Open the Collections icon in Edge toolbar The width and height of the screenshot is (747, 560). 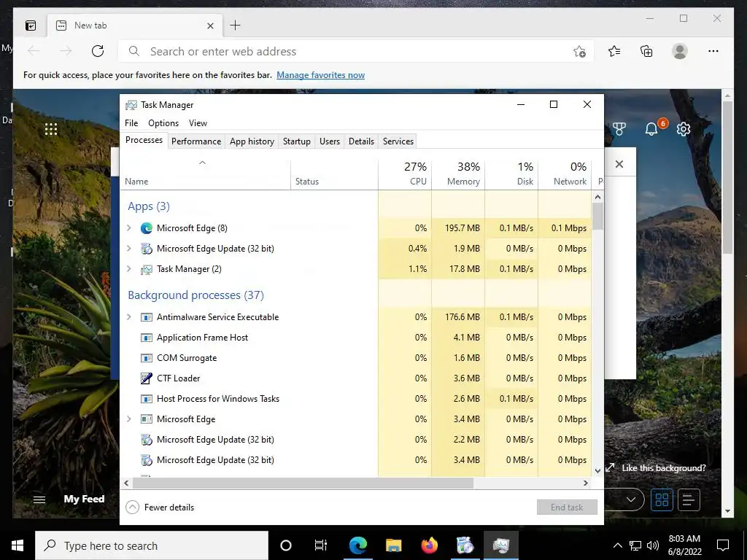tap(646, 51)
